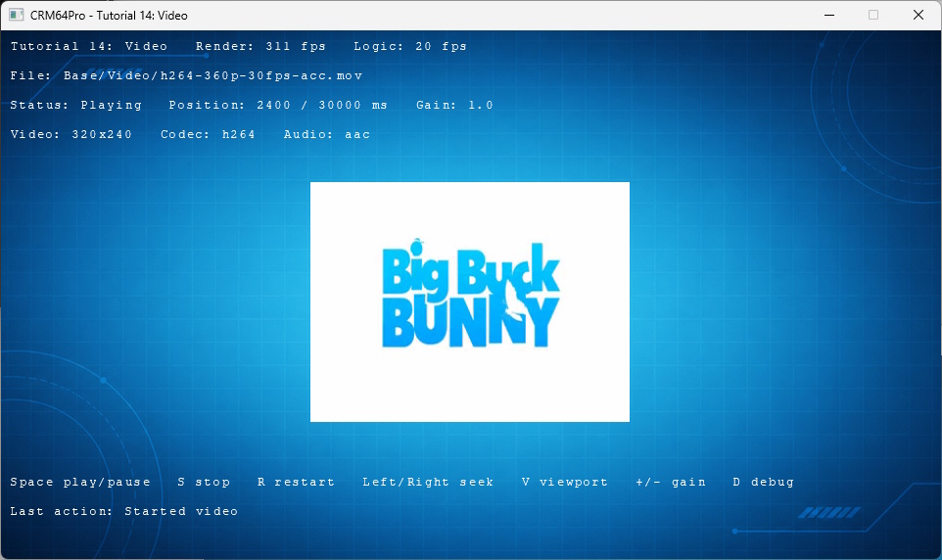Click 'Last action: Started video' text
Viewport: 942px width, 560px height.
click(x=123, y=511)
